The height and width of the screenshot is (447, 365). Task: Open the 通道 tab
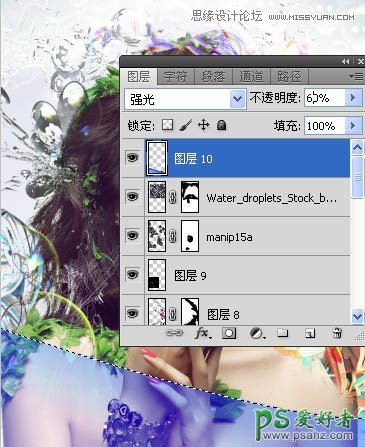tap(251, 77)
